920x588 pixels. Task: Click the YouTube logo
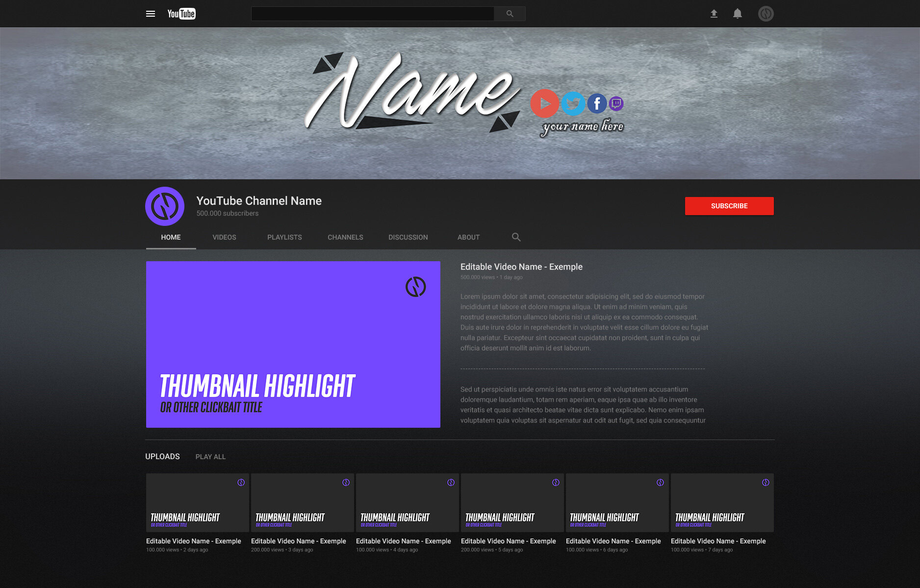[181, 14]
